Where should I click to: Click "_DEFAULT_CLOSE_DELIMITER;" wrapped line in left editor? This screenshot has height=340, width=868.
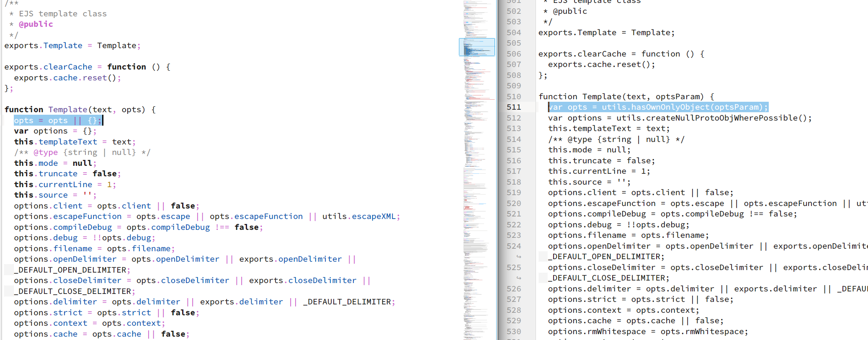[75, 291]
